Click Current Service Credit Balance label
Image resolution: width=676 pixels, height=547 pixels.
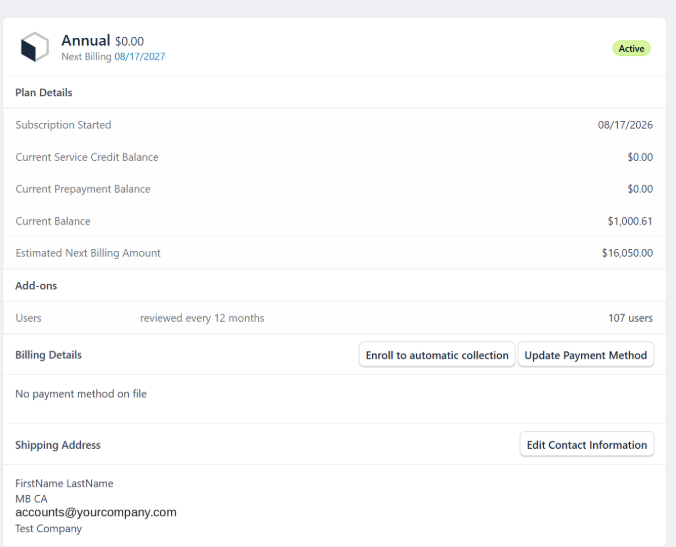[87, 157]
